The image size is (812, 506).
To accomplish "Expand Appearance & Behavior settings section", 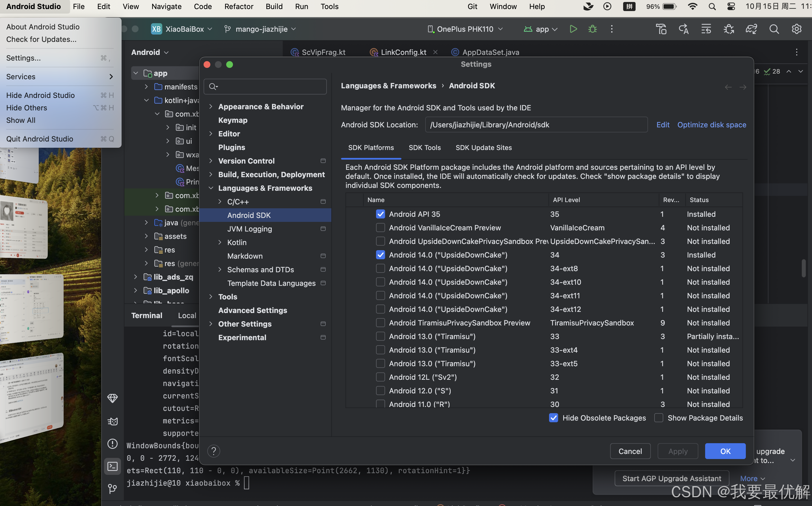I will (211, 106).
